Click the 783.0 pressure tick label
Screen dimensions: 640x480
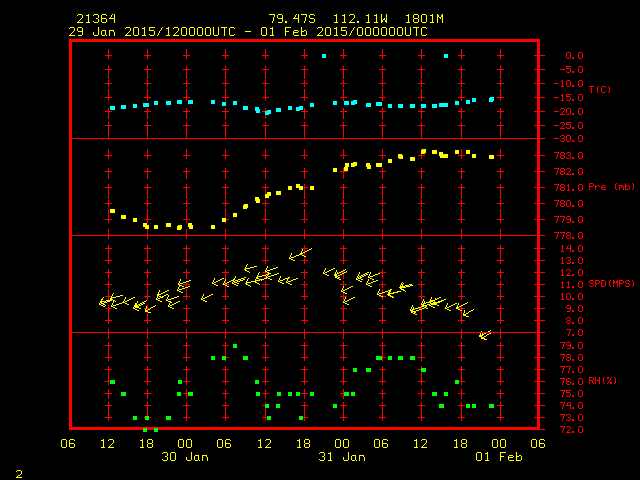click(569, 156)
